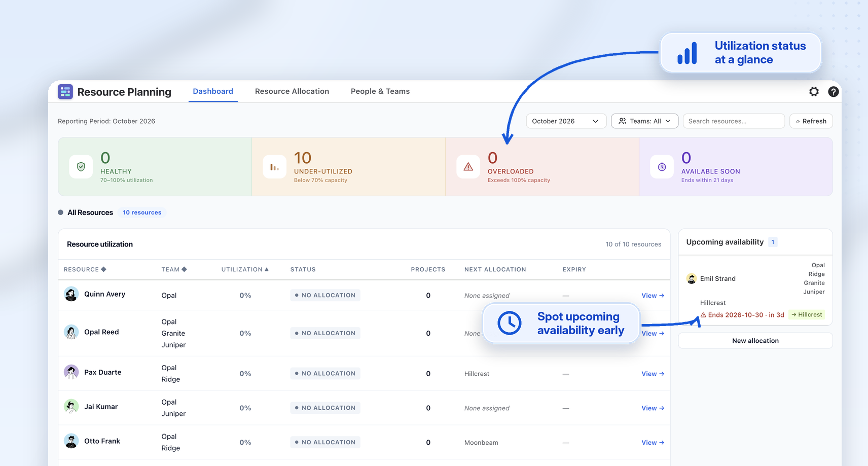Open View link for Otto Frank
Viewport: 868px width, 466px height.
(x=653, y=443)
